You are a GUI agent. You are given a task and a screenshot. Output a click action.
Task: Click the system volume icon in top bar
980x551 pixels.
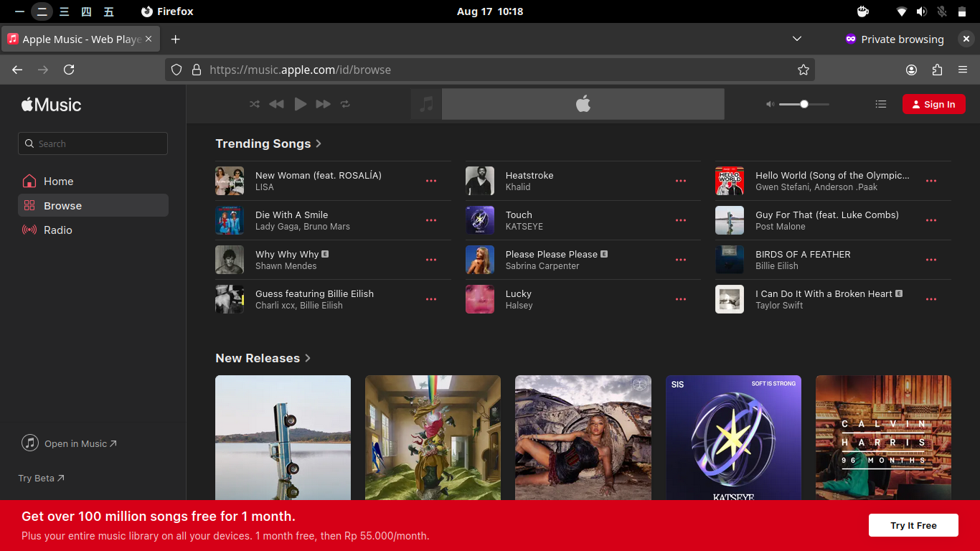tap(922, 11)
